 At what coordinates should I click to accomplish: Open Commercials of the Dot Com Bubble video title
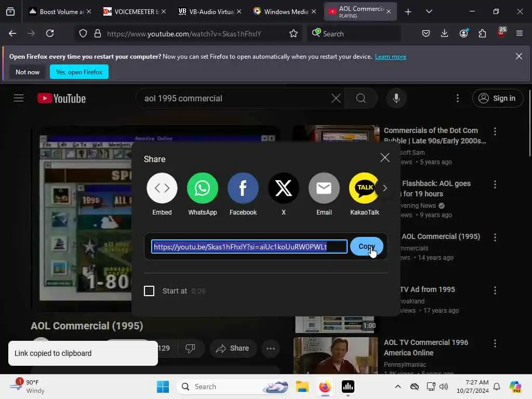pyautogui.click(x=435, y=136)
